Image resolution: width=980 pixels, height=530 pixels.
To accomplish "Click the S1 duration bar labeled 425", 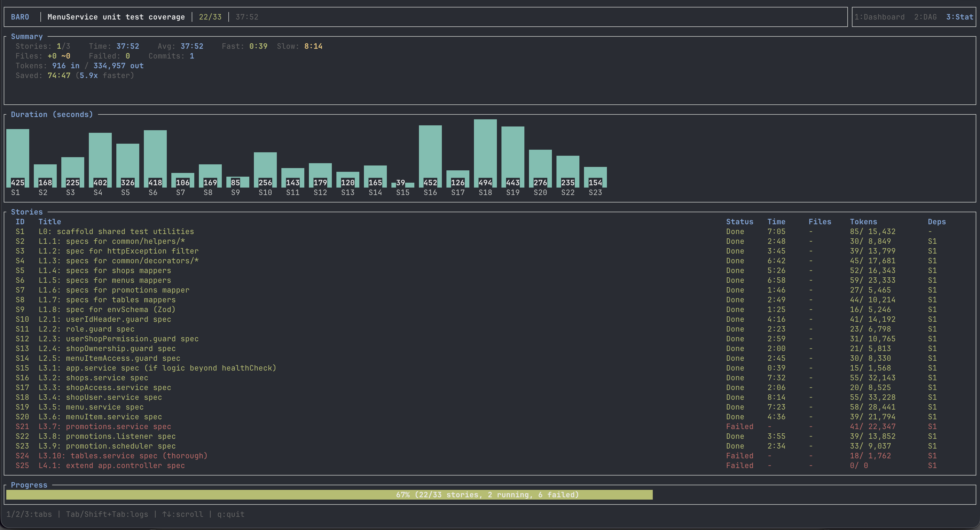I will pos(17,158).
